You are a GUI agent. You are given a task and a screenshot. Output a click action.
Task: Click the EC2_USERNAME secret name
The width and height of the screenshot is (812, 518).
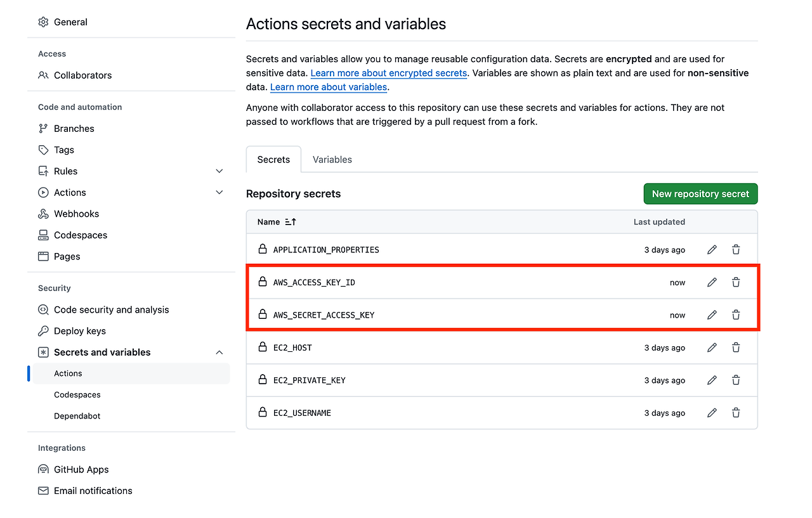302,413
